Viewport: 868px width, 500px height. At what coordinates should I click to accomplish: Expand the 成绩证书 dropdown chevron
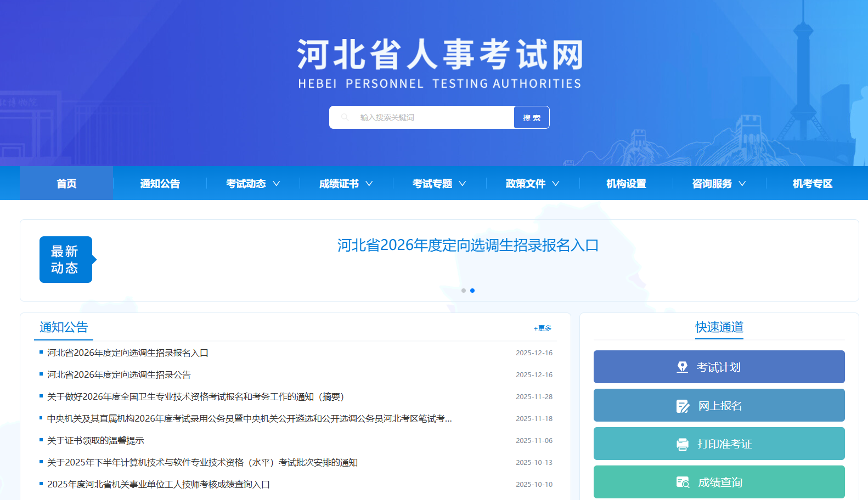(x=369, y=184)
